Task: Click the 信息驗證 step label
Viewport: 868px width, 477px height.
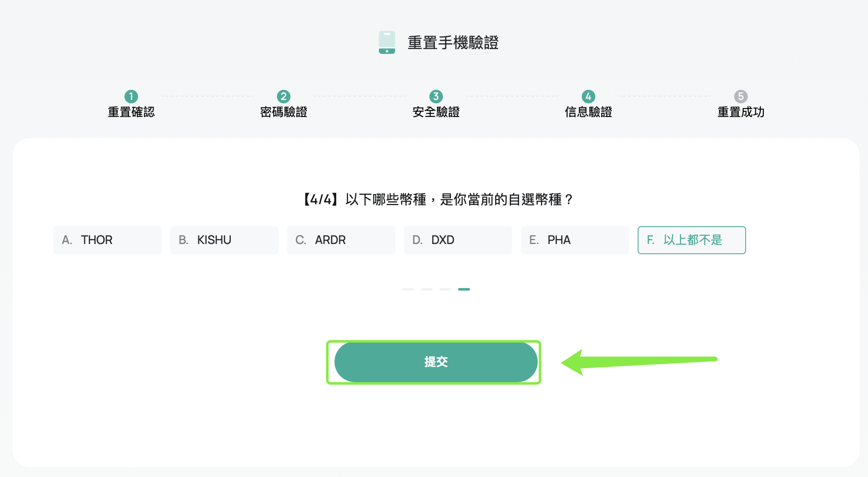Action: pyautogui.click(x=589, y=112)
